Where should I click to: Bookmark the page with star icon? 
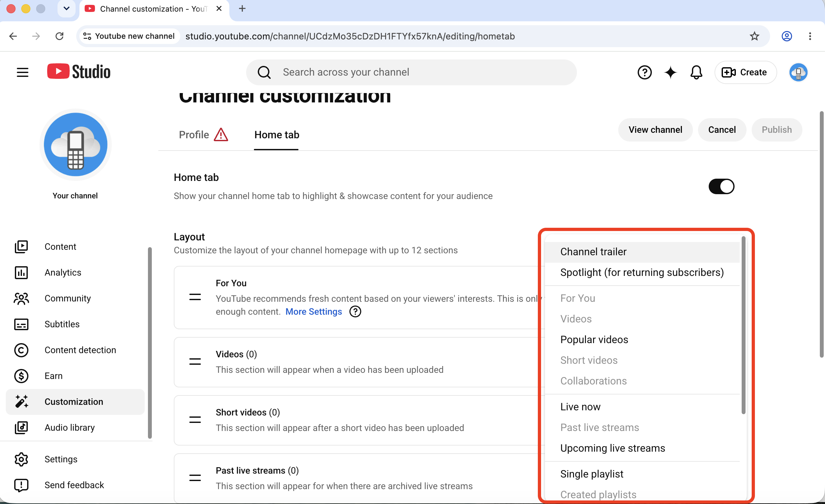pyautogui.click(x=754, y=36)
